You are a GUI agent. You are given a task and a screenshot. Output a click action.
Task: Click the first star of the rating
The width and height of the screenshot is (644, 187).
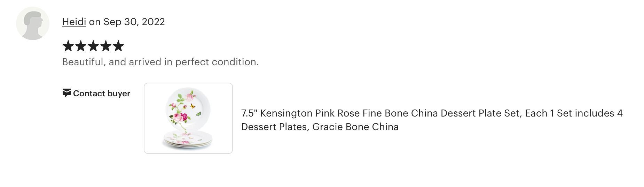tap(68, 46)
